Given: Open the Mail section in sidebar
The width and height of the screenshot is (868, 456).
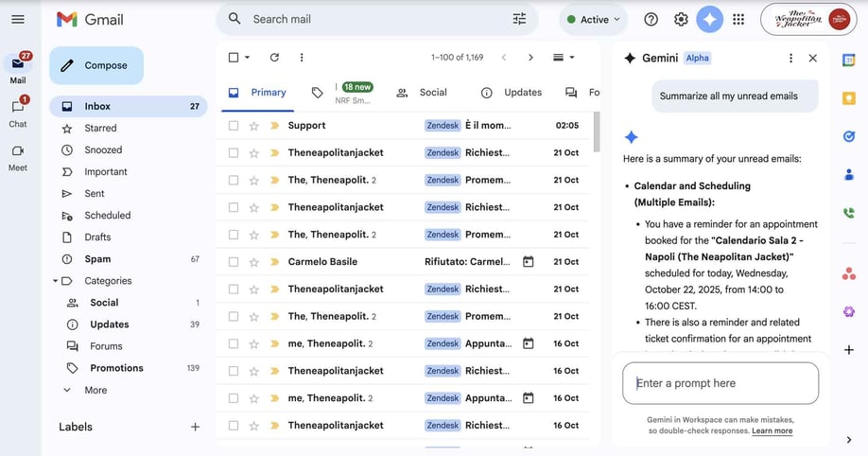Looking at the screenshot, I should (18, 67).
